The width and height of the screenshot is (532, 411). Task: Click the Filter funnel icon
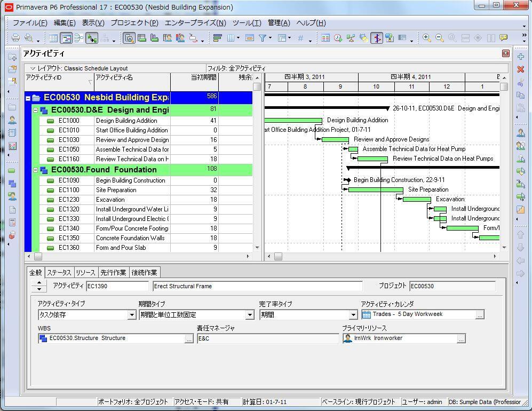(263, 38)
